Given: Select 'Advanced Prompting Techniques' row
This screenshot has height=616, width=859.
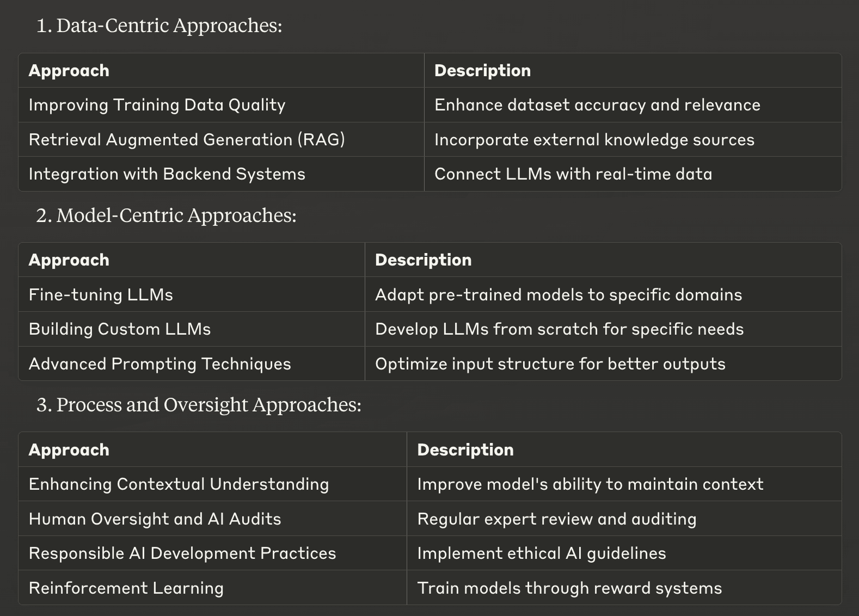Looking at the screenshot, I should (x=430, y=364).
